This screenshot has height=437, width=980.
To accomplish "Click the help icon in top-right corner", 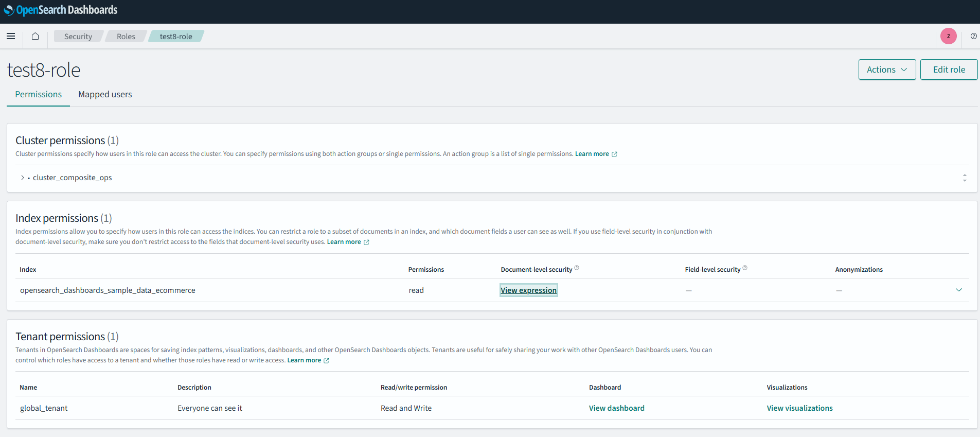I will pyautogui.click(x=973, y=36).
